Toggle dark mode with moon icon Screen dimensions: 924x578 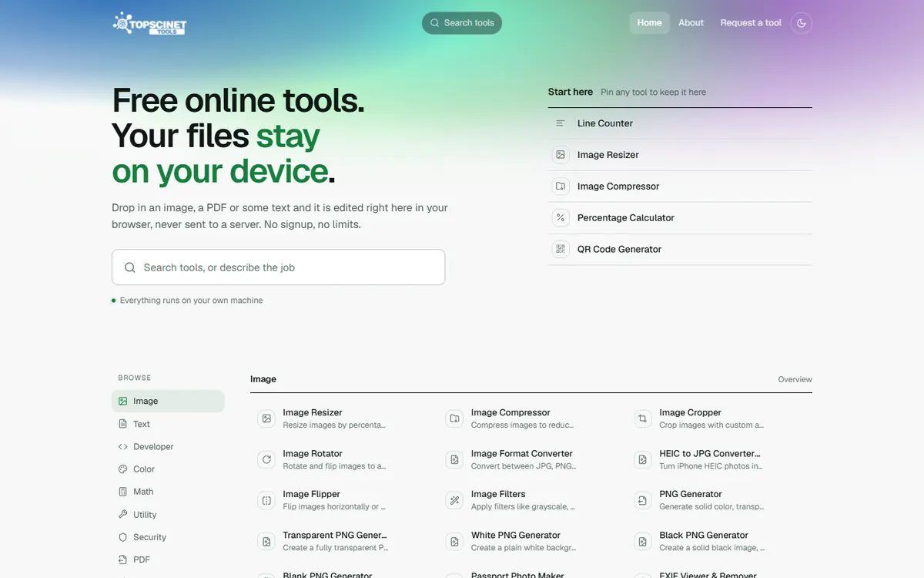pyautogui.click(x=801, y=23)
